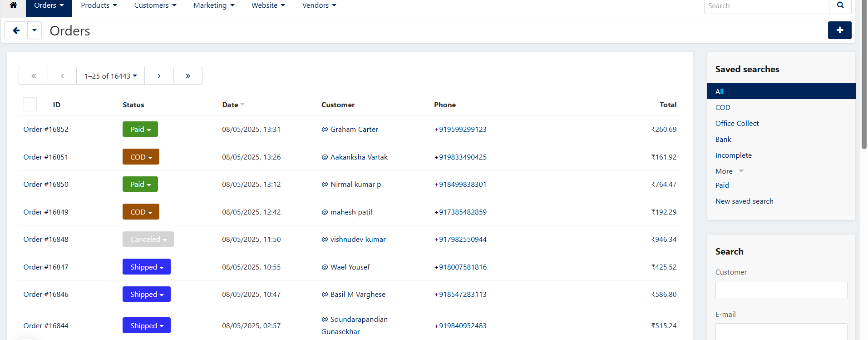Jump to first page of orders
Viewport: 868px width, 340px height.
click(33, 76)
